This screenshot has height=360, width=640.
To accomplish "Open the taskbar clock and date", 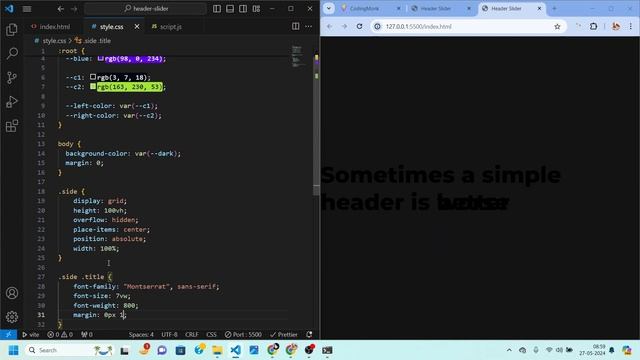I will point(591,350).
